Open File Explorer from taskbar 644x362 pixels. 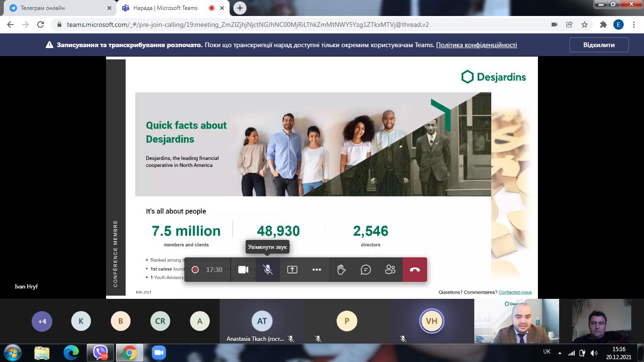[42, 353]
